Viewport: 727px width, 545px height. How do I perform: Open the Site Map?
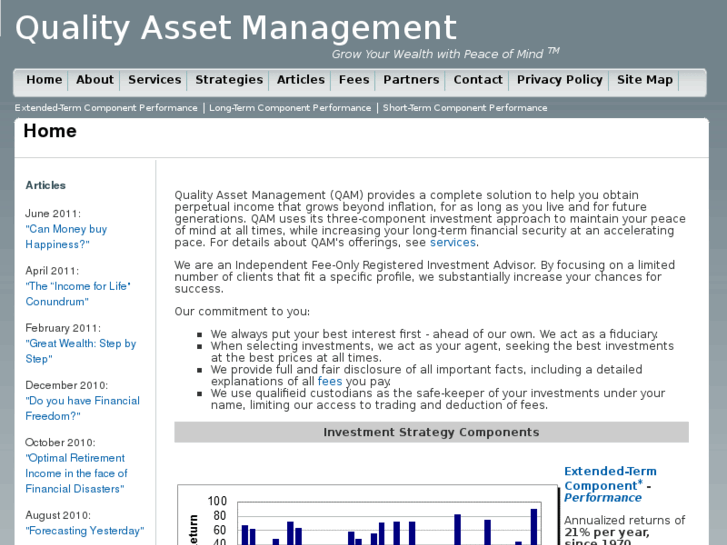(644, 80)
